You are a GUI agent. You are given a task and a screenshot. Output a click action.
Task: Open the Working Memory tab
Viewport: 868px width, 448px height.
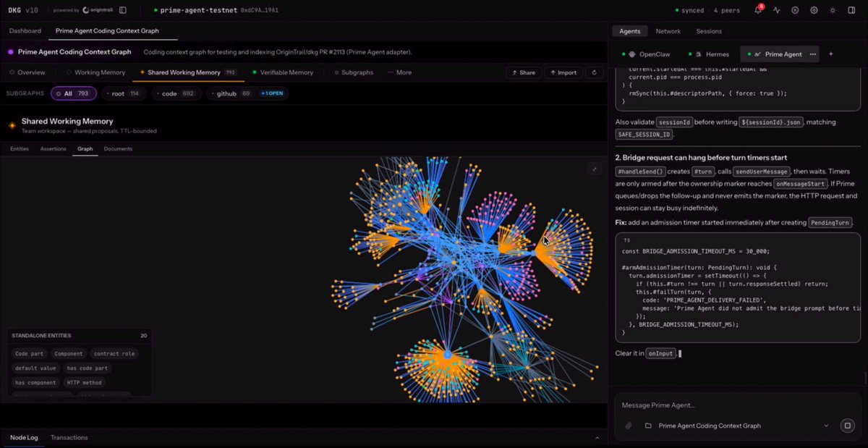[x=95, y=72]
